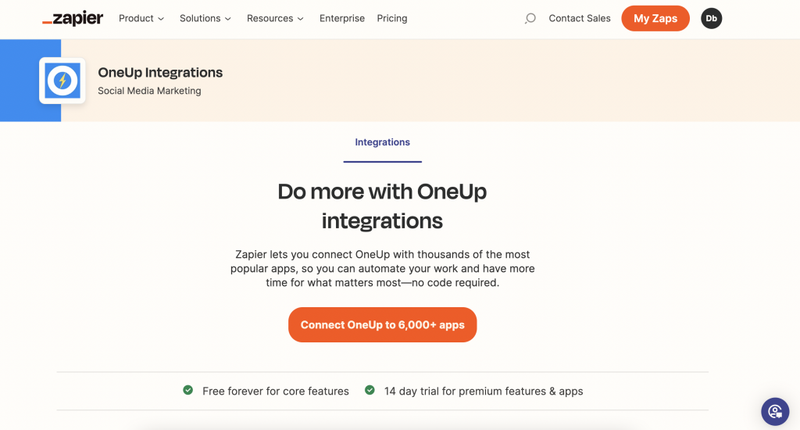Image resolution: width=800 pixels, height=430 pixels.
Task: Click the OneUp app logo
Action: pyautogui.click(x=62, y=81)
